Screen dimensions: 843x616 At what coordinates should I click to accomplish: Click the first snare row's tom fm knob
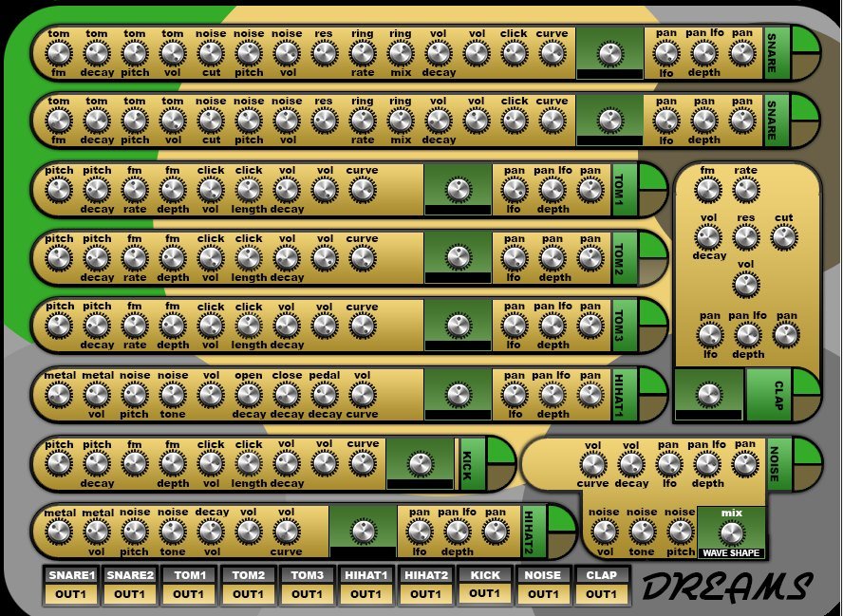(x=58, y=53)
